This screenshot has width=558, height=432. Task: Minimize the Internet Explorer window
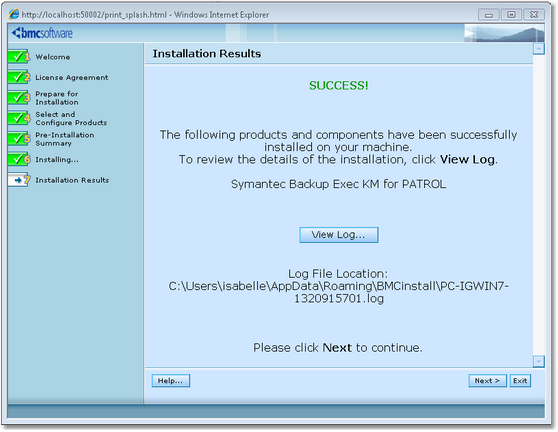[489, 15]
